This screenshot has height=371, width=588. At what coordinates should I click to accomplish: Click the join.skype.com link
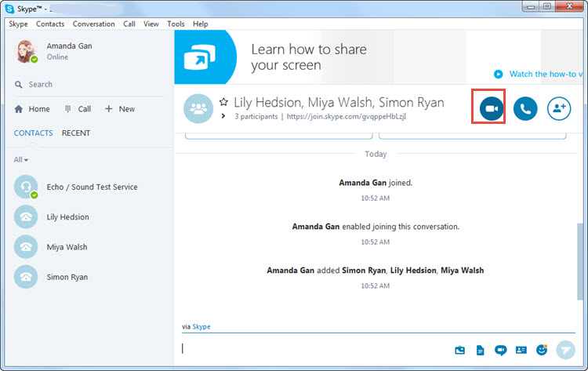coord(346,116)
